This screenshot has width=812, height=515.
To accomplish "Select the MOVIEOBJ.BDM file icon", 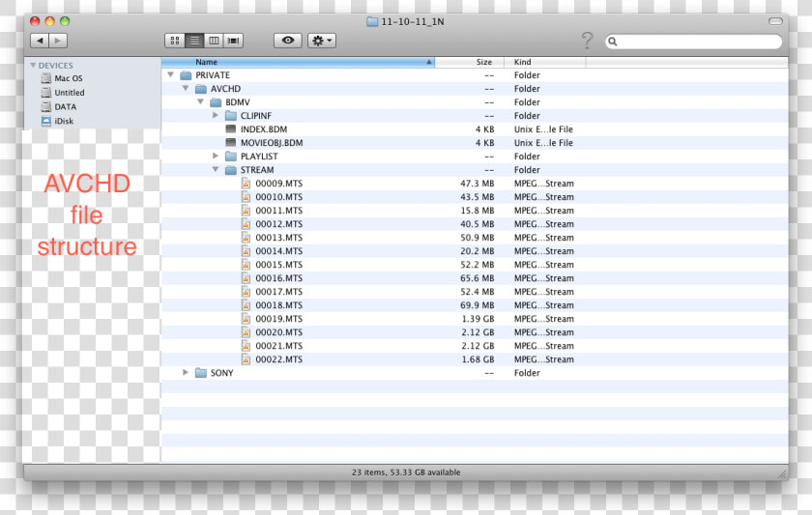I will (x=231, y=143).
